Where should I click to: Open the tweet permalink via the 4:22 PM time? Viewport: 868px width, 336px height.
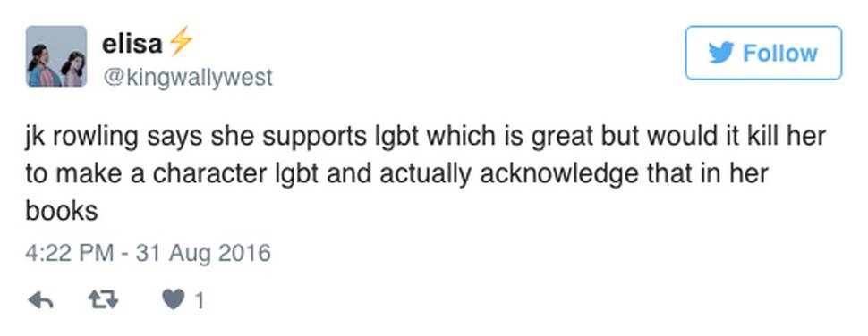coord(69,253)
